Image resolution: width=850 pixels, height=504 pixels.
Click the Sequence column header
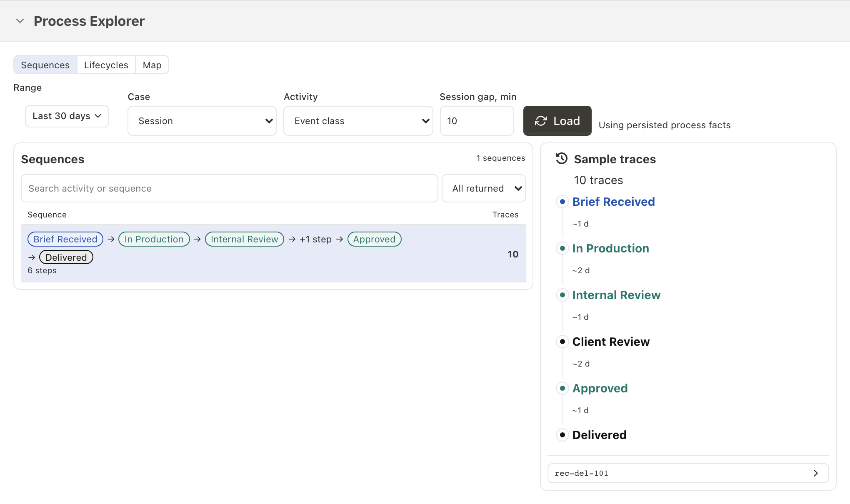[47, 215]
